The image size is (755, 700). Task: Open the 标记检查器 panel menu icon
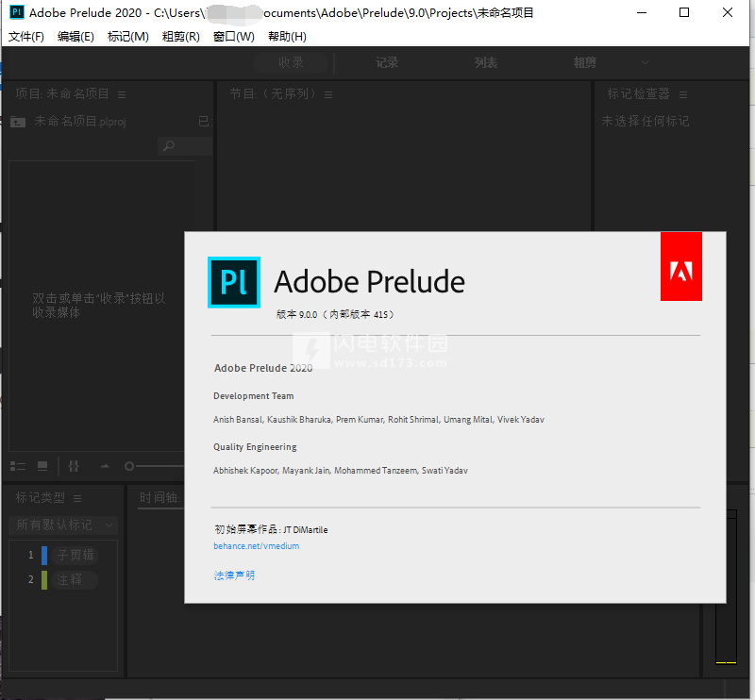tap(683, 94)
